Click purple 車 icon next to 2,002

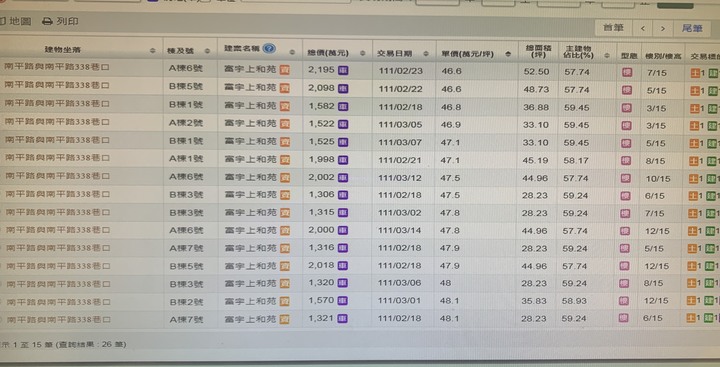[343, 178]
